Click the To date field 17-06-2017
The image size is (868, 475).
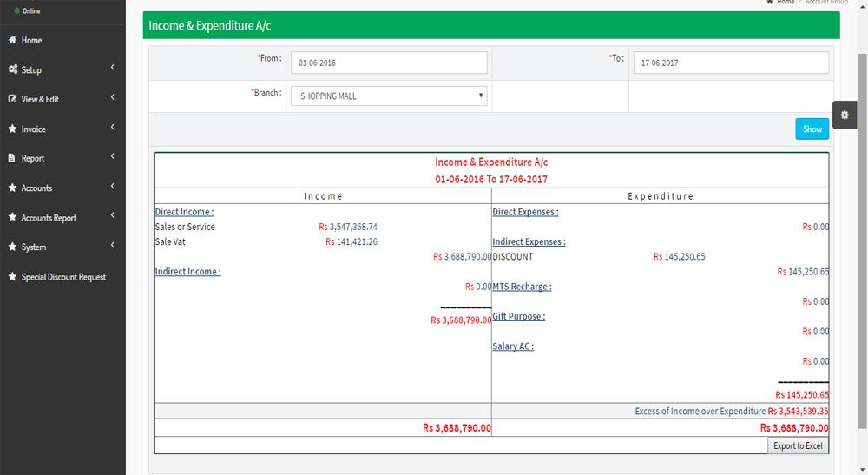pyautogui.click(x=731, y=63)
